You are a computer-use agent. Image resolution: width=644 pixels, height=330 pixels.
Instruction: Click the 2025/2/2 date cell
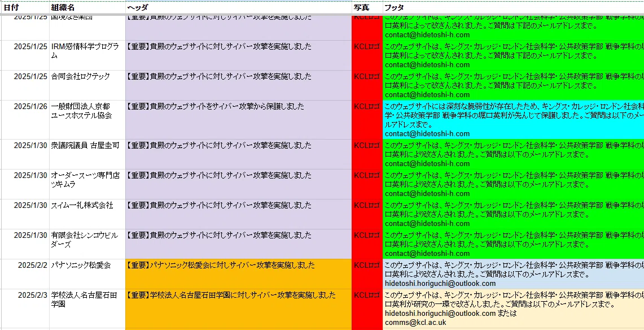[x=25, y=274]
